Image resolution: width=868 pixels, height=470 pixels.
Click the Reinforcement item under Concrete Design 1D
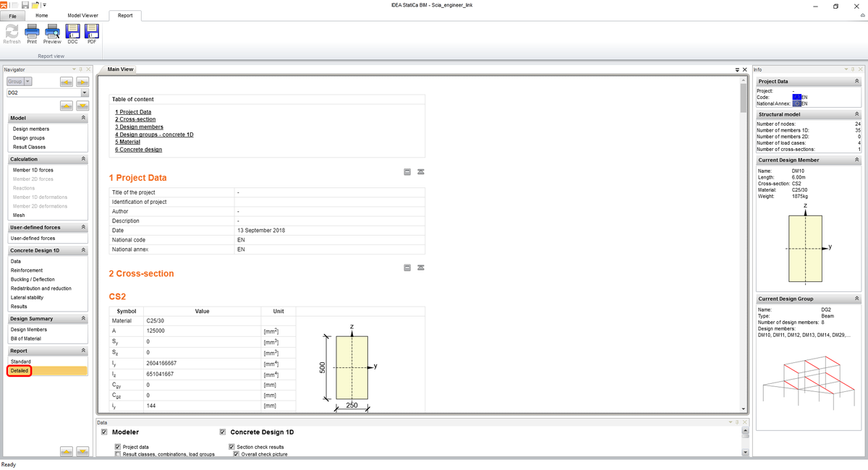[x=25, y=270]
